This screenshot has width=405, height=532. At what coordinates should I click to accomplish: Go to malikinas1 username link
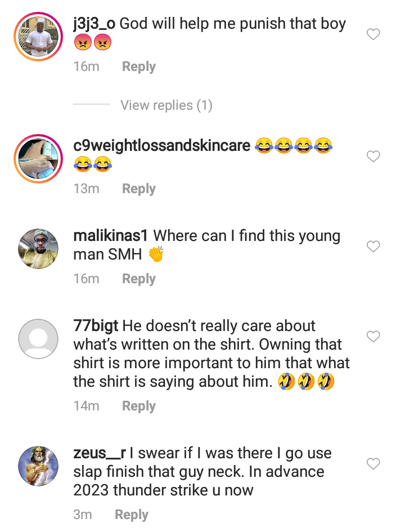tap(111, 236)
